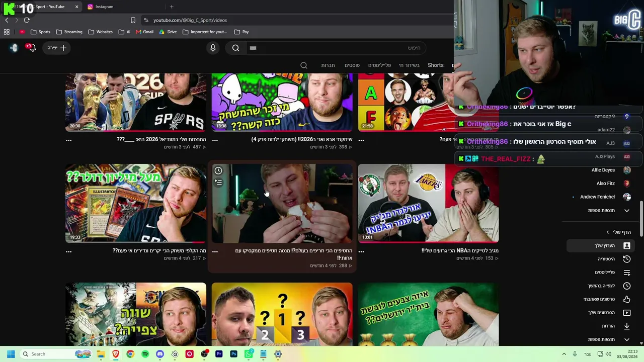The width and height of the screenshot is (644, 362).
Task: Open the YouTube account avatar menu
Action: coord(14,48)
